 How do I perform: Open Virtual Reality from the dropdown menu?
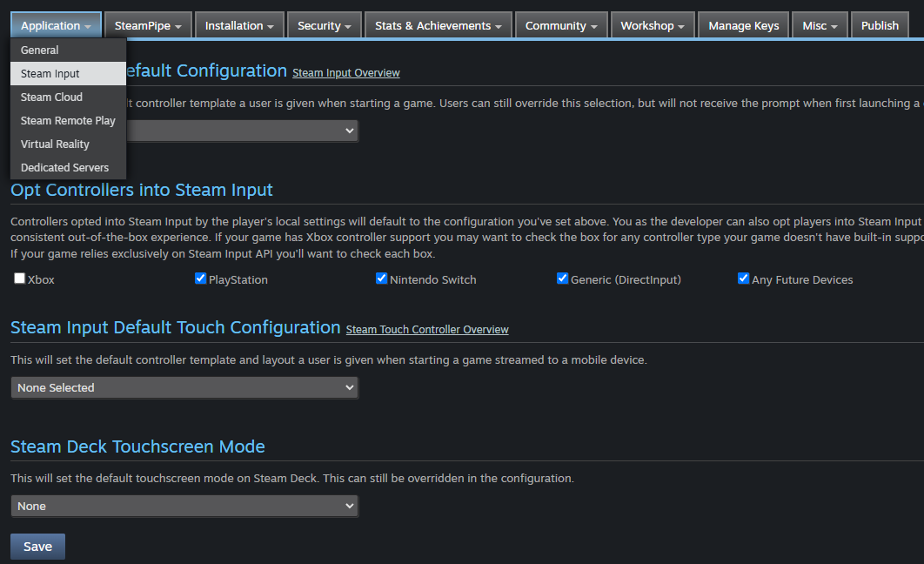pyautogui.click(x=69, y=144)
